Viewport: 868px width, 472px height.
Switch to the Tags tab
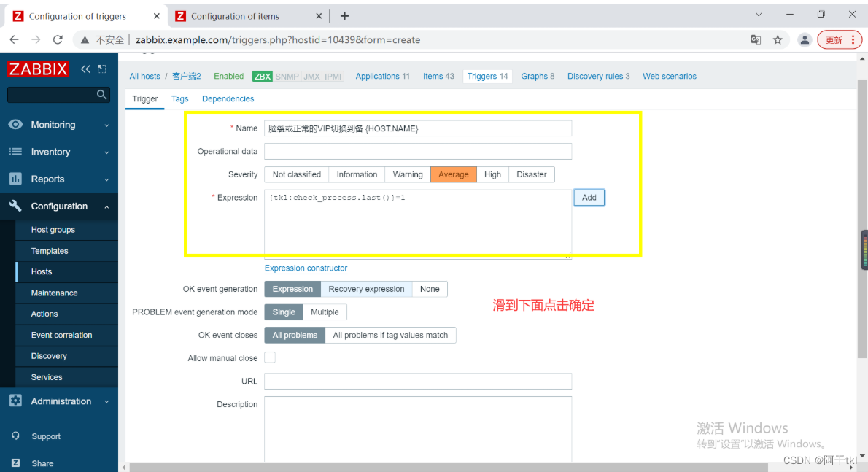(x=180, y=98)
